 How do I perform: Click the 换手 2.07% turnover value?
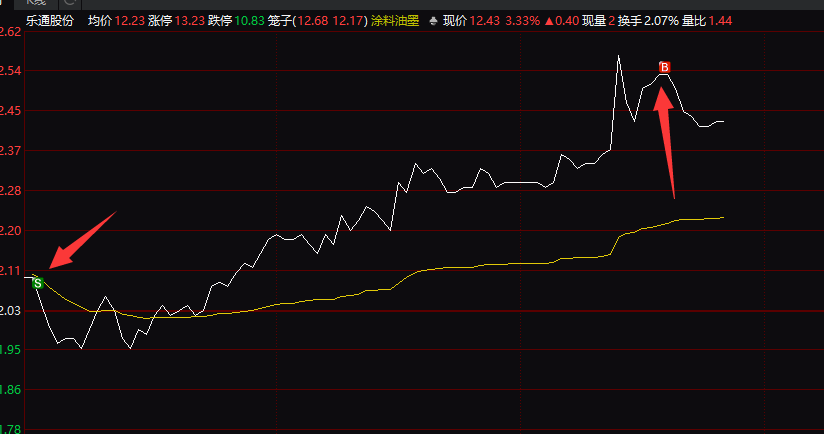tap(661, 21)
